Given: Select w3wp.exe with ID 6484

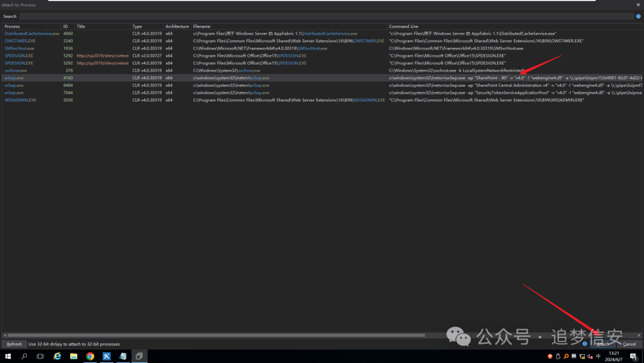Looking at the screenshot, I should point(322,85).
